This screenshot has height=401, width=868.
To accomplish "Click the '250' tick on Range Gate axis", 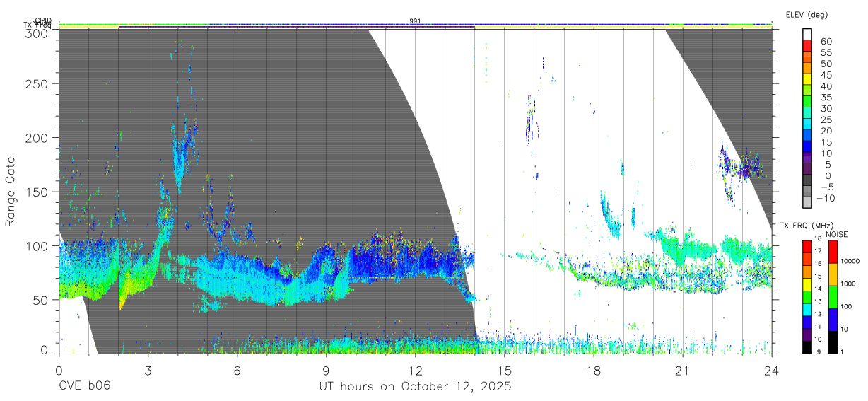I will coord(37,84).
